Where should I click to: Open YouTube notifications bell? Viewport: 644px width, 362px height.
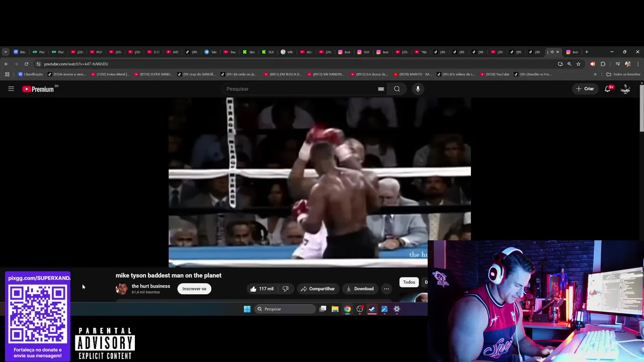(x=608, y=89)
